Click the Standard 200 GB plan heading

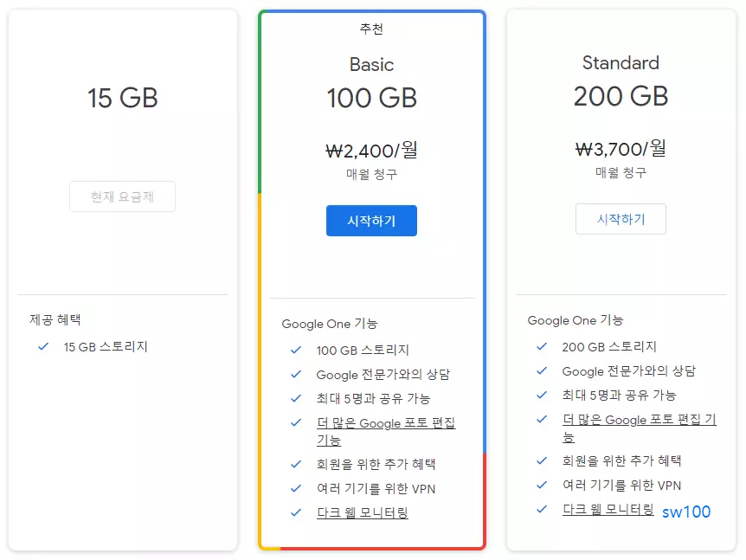(621, 80)
